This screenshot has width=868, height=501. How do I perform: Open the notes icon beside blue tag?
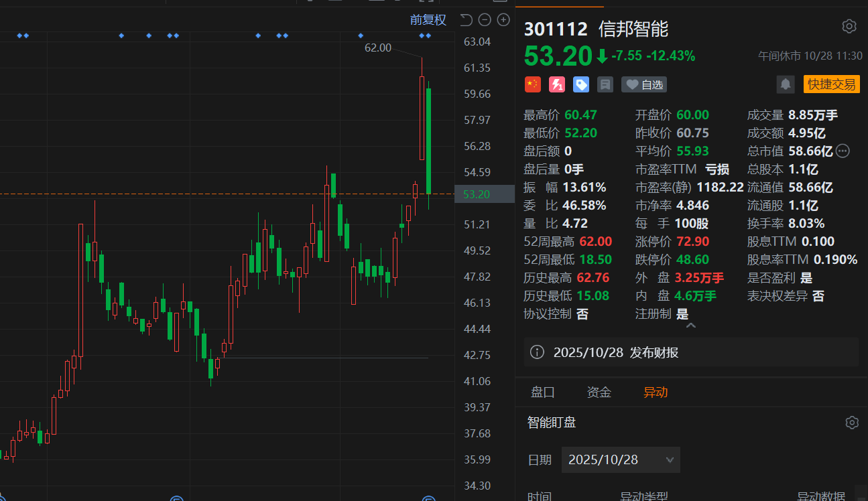point(605,84)
